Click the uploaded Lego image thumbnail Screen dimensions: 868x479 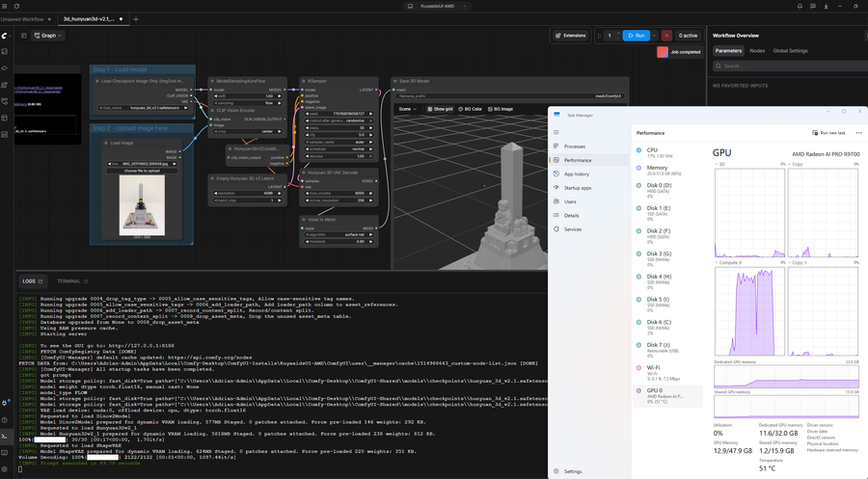click(x=142, y=205)
